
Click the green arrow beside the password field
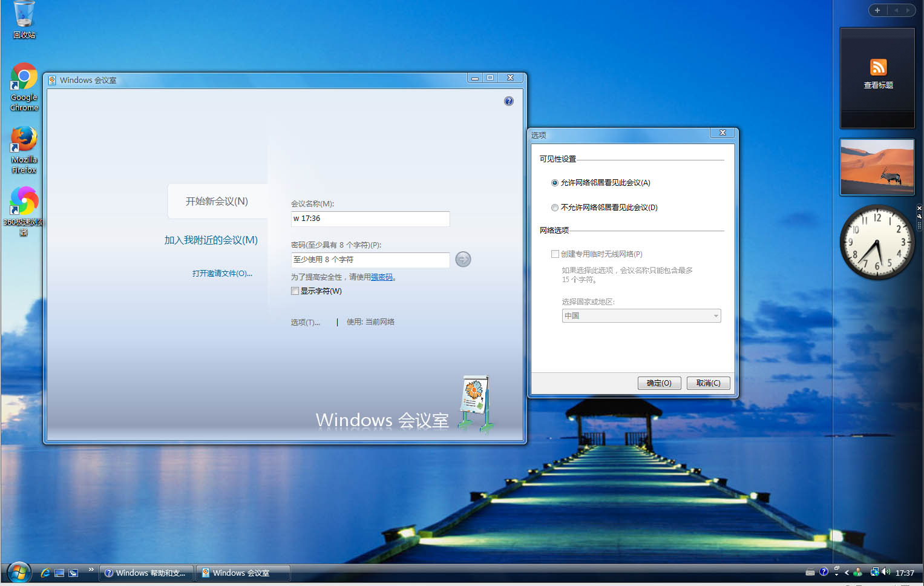point(462,259)
